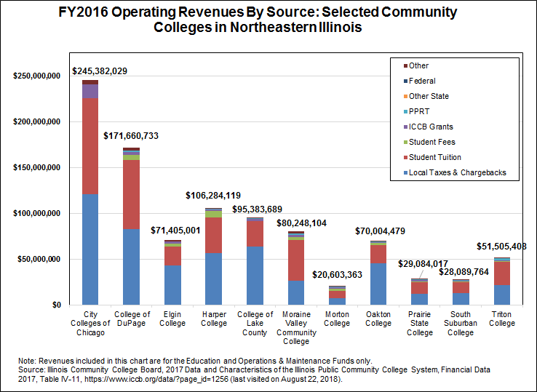Click the $20,603,363 total label

[338, 275]
